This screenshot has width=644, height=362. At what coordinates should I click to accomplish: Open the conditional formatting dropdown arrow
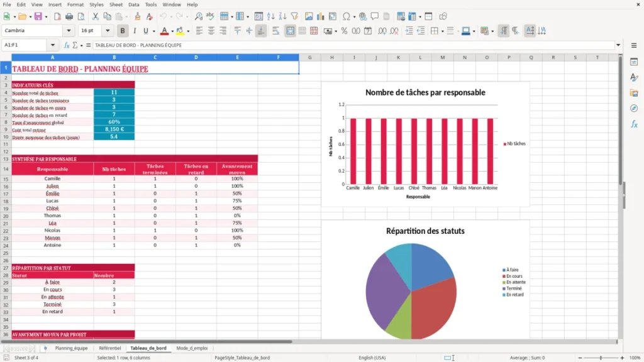coord(492,31)
